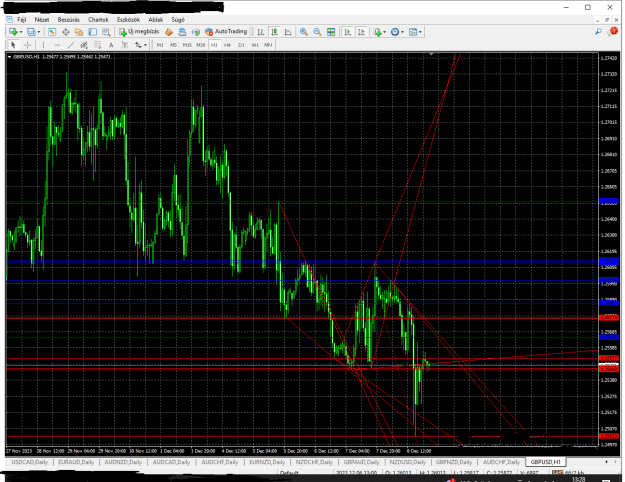This screenshot has width=625, height=482.
Task: Open the Profiles dropdown in the toolbar
Action: pos(33,32)
